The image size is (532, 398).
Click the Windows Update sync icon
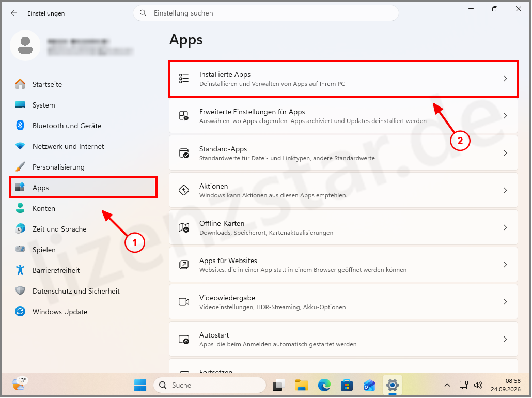[20, 311]
